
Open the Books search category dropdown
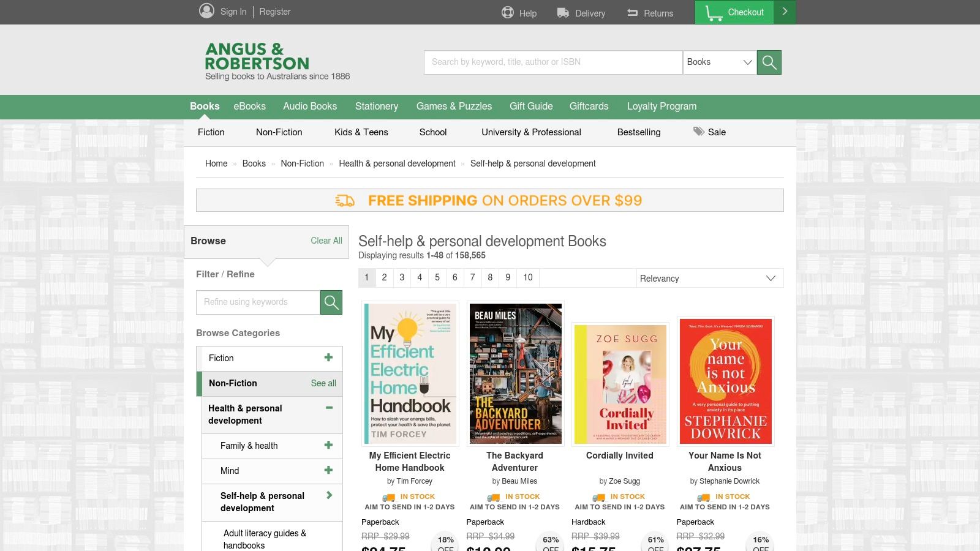pyautogui.click(x=720, y=62)
